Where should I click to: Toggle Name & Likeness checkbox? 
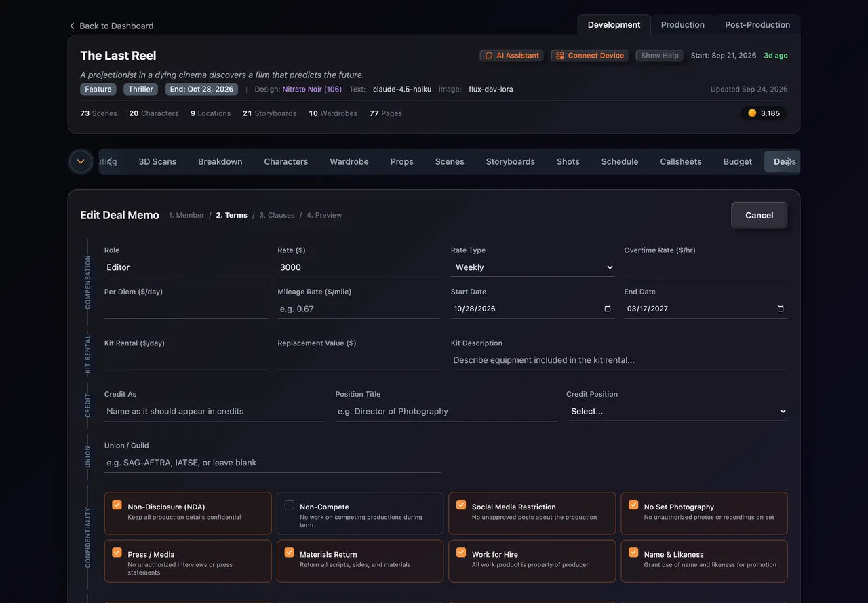click(633, 552)
